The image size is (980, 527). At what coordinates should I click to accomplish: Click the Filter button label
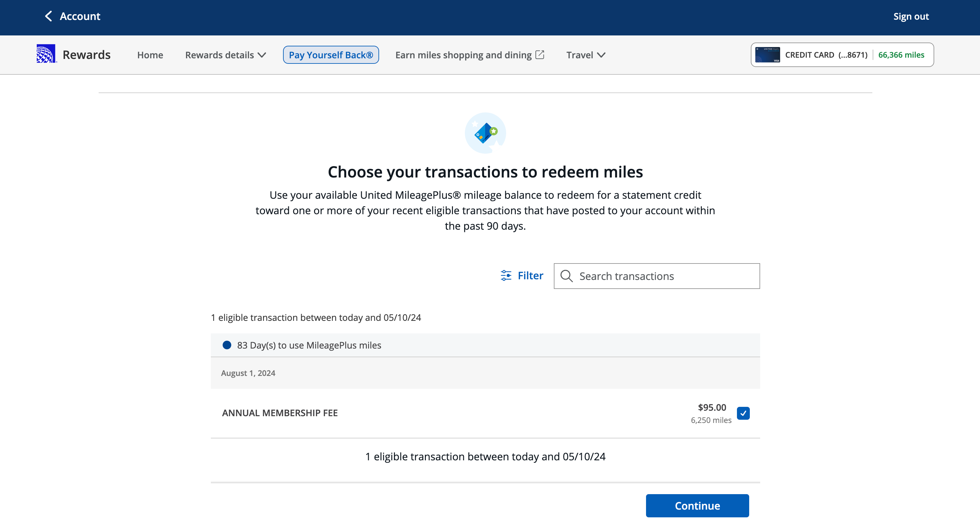(530, 275)
